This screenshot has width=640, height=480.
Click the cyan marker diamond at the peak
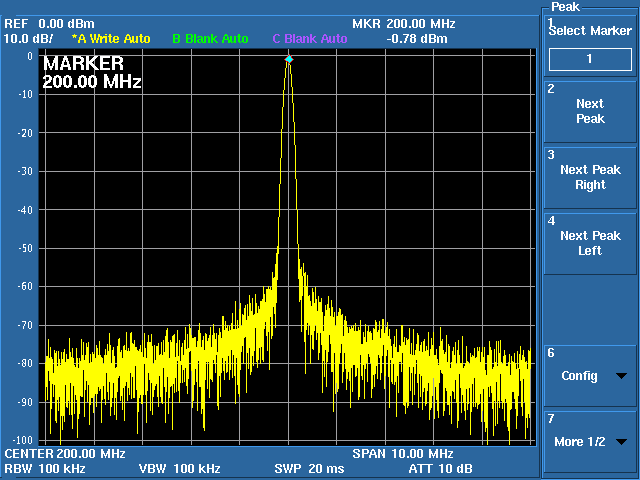pos(289,60)
